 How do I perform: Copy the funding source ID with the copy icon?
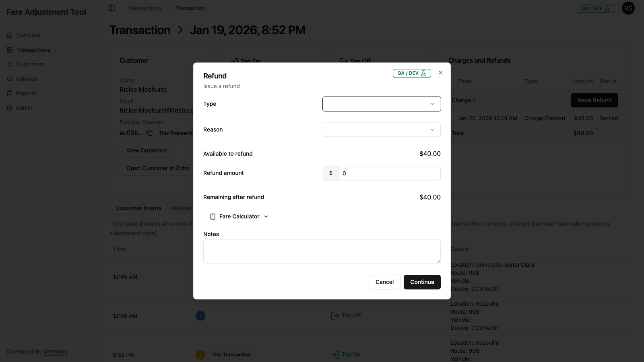pos(149,132)
